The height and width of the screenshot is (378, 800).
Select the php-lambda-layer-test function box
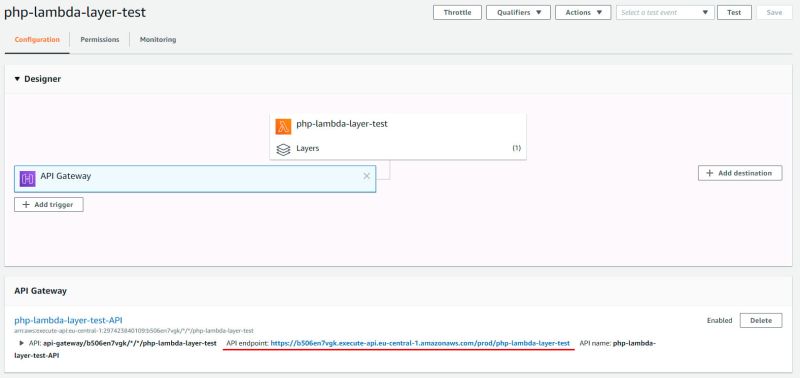(x=398, y=124)
